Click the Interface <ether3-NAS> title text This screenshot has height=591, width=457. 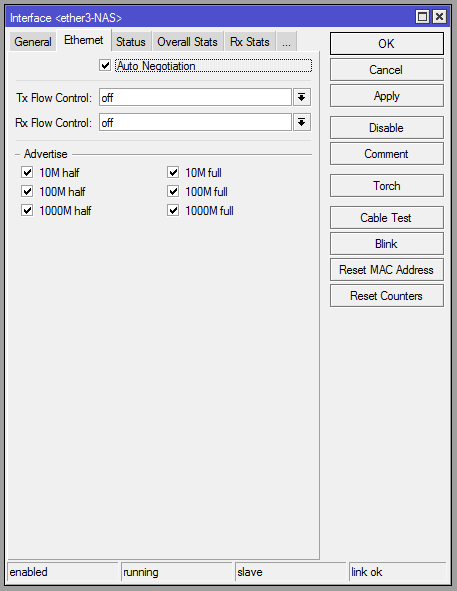(66, 18)
